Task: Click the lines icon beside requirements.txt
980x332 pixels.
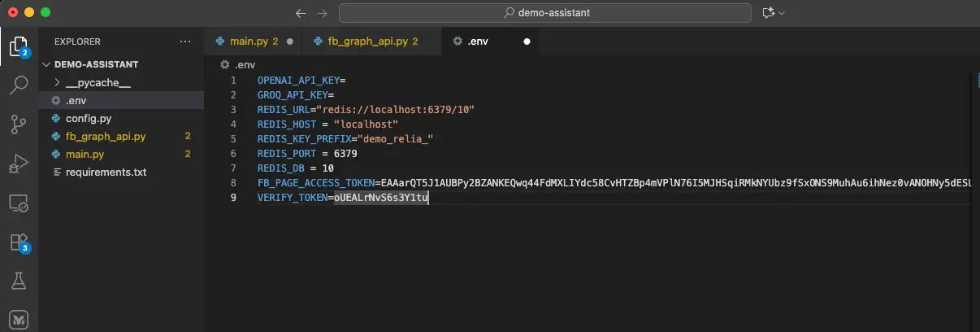Action: tap(56, 172)
